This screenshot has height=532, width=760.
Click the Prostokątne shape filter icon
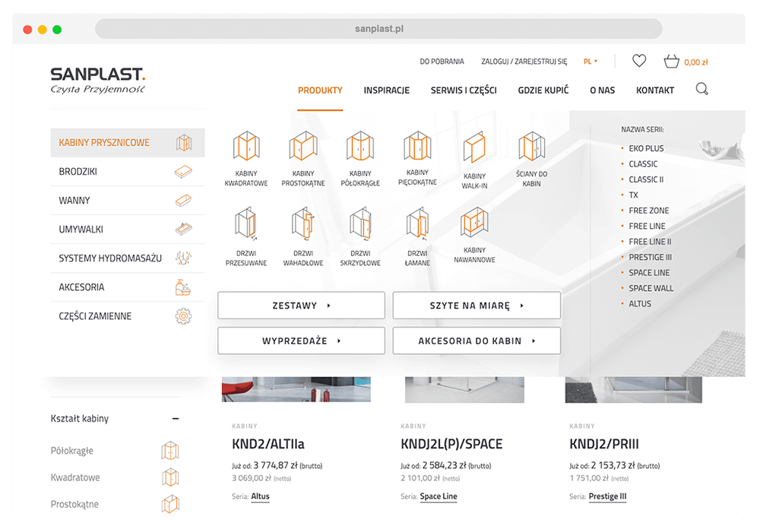[170, 504]
